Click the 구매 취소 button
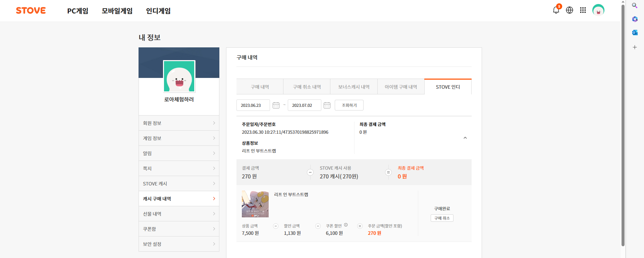Screen dimensions: 644x258 point(442,218)
